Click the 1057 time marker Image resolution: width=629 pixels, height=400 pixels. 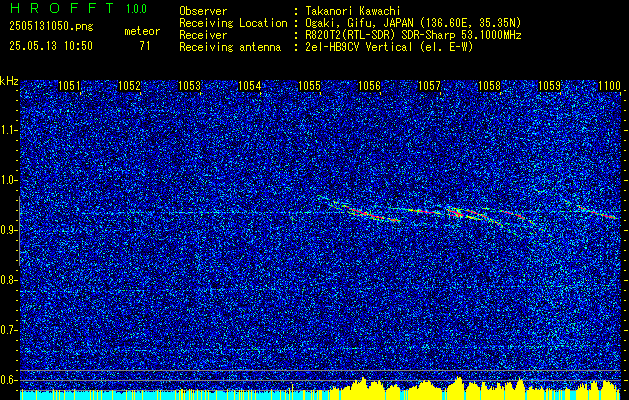430,86
